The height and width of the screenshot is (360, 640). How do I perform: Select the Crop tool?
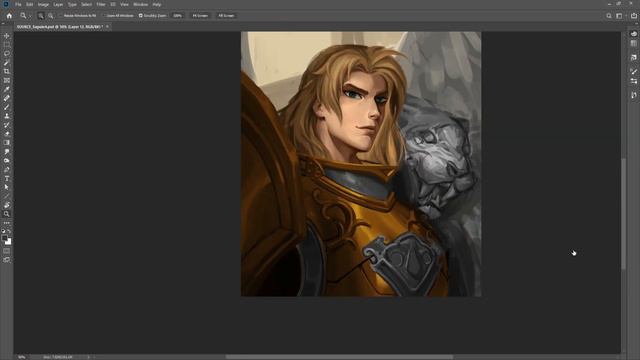tap(7, 71)
